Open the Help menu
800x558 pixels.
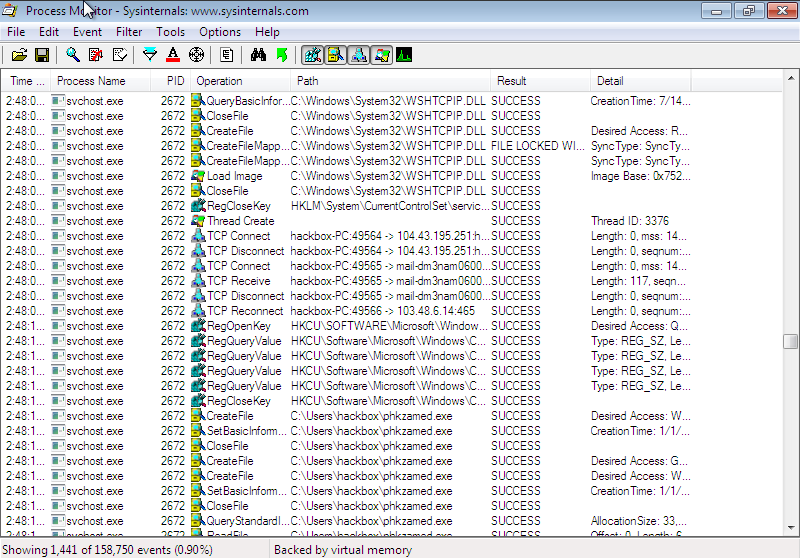(267, 32)
